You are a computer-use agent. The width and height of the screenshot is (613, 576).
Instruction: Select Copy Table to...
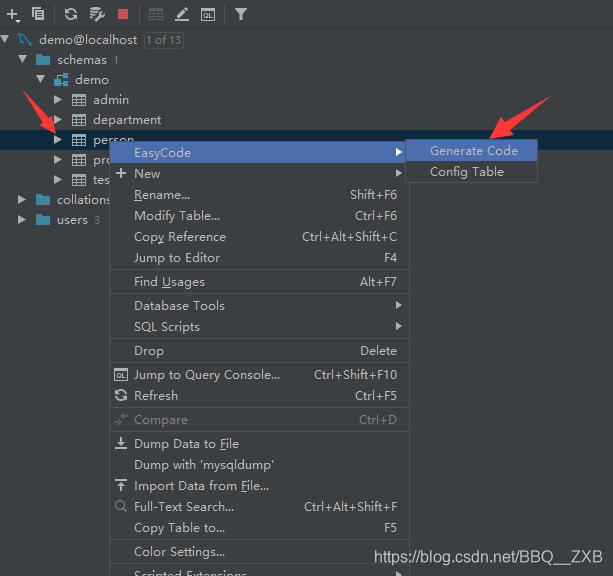coord(259,528)
